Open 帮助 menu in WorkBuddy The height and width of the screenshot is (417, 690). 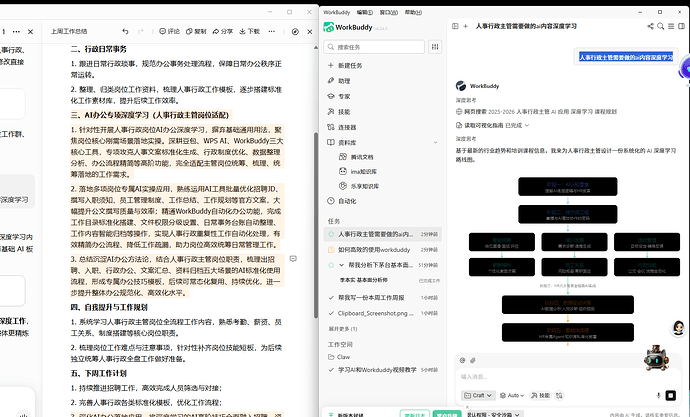click(x=413, y=12)
